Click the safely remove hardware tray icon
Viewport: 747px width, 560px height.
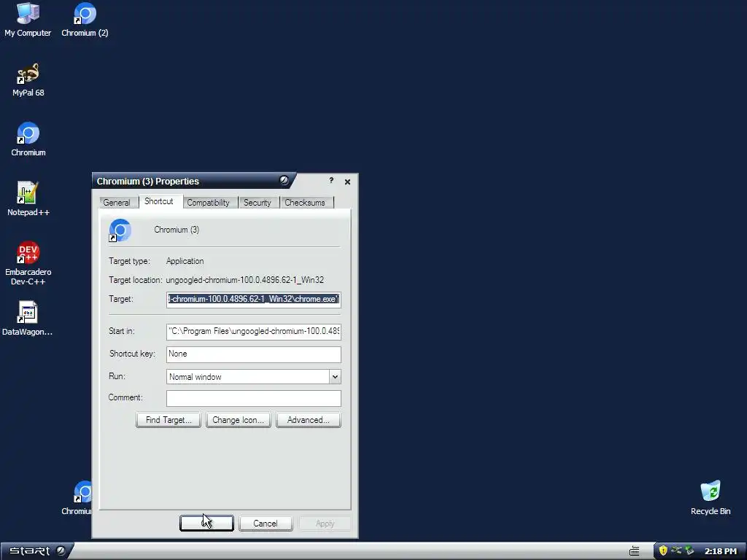coord(689,551)
